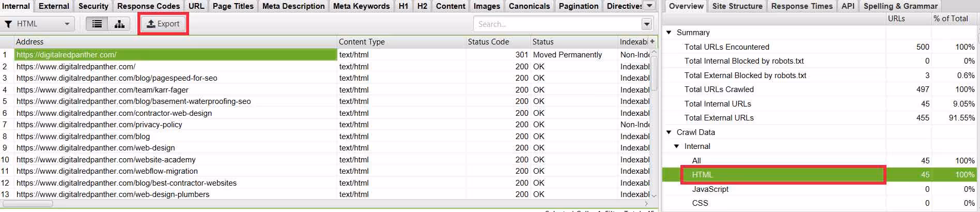Image resolution: width=980 pixels, height=212 pixels.
Task: Select Total URLs Encountered row
Action: coord(819,47)
